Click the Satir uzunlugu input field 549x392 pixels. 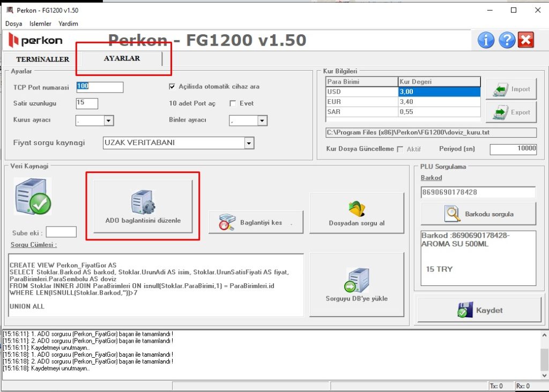tap(87, 103)
